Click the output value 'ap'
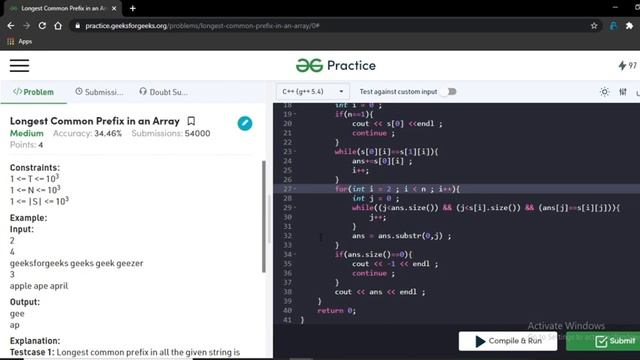 (x=15, y=325)
